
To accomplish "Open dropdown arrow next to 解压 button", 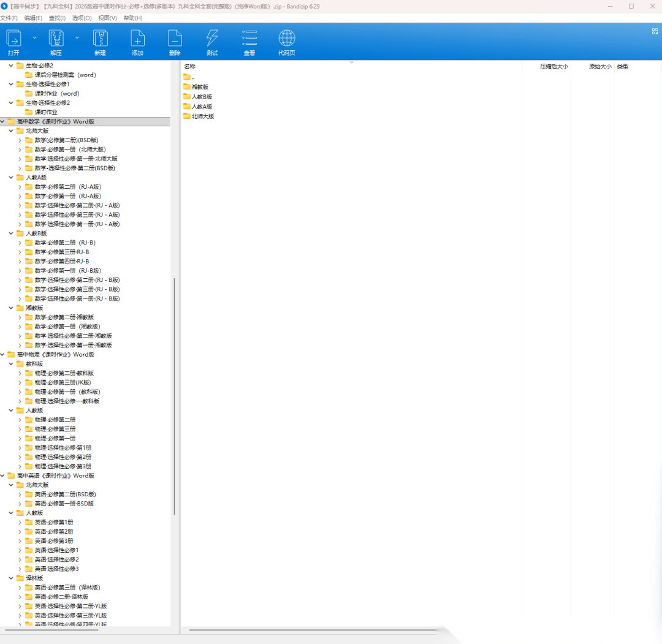I will (77, 38).
